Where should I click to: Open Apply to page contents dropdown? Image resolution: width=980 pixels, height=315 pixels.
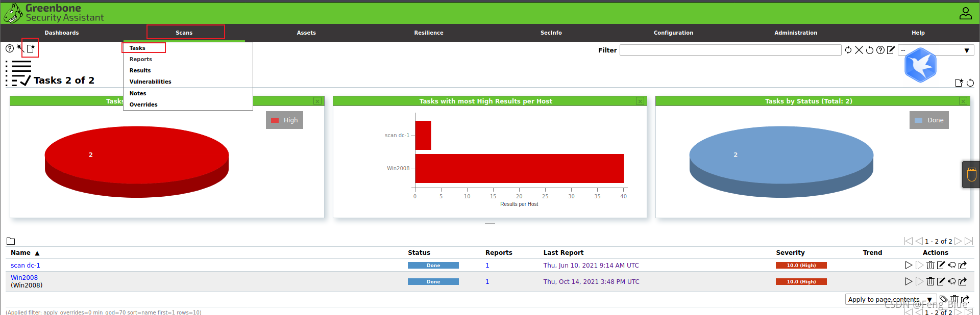(891, 300)
